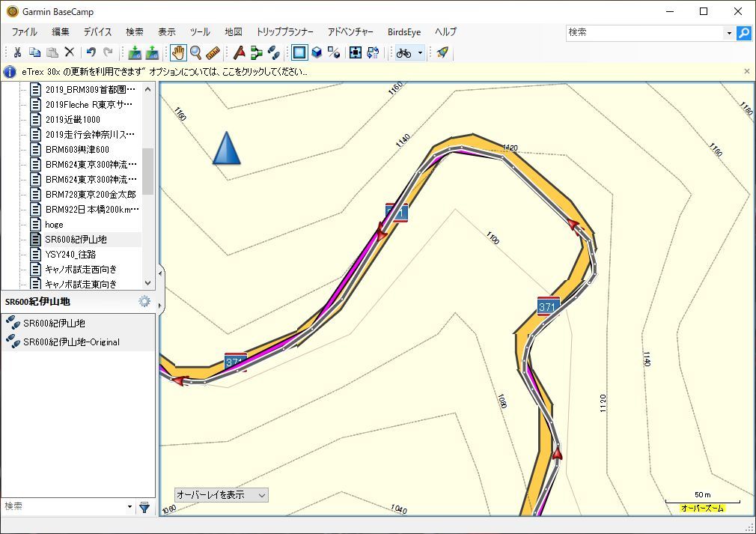Select the SR600紀伊山地-Original track
Screen dimensions: 756x534
point(71,342)
